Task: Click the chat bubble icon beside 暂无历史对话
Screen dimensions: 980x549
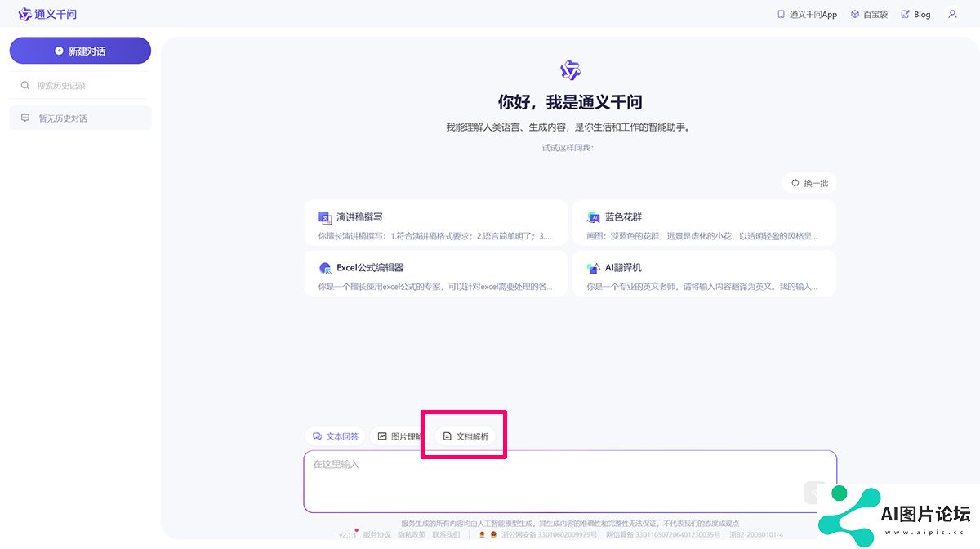Action: click(x=25, y=118)
